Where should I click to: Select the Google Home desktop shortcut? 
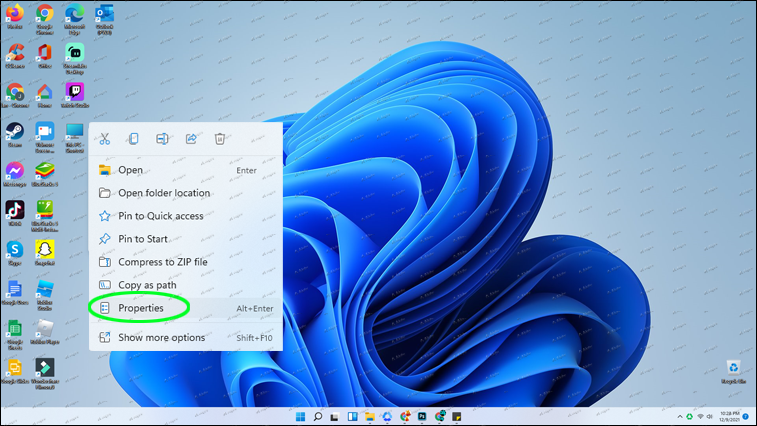point(44,95)
